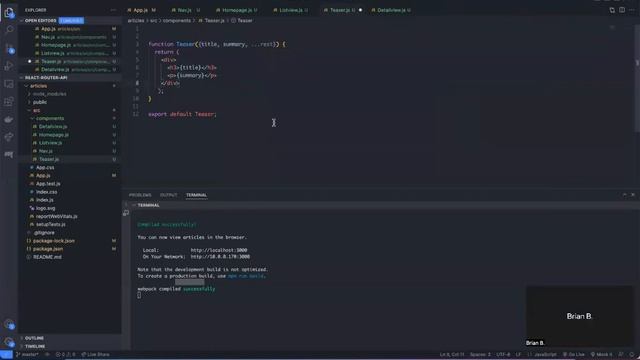Viewport: 640px width, 360px height.
Task: Click the Brian B. video thumbnail
Action: pyautogui.click(x=579, y=316)
